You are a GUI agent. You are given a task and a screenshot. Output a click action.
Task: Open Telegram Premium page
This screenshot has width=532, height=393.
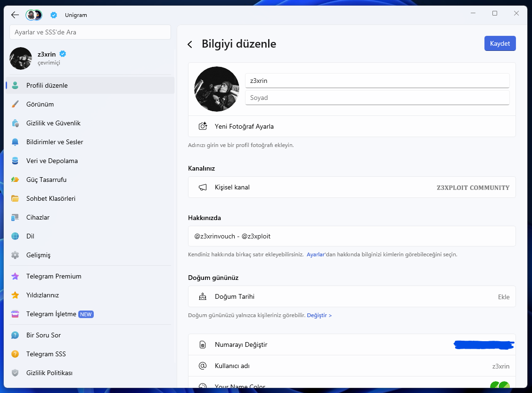(x=90, y=276)
